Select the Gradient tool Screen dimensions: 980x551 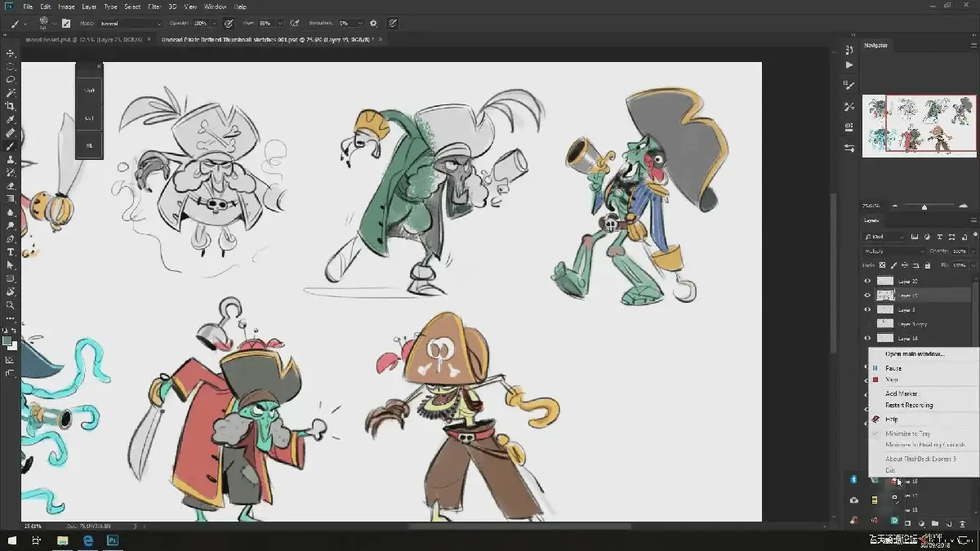(x=11, y=199)
